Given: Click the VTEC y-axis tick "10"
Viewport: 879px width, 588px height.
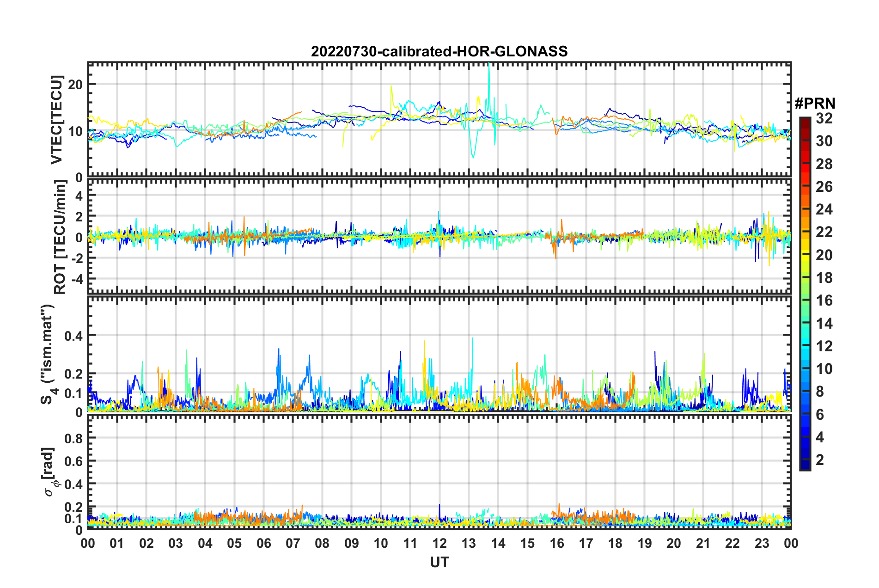Looking at the screenshot, I should point(75,131).
